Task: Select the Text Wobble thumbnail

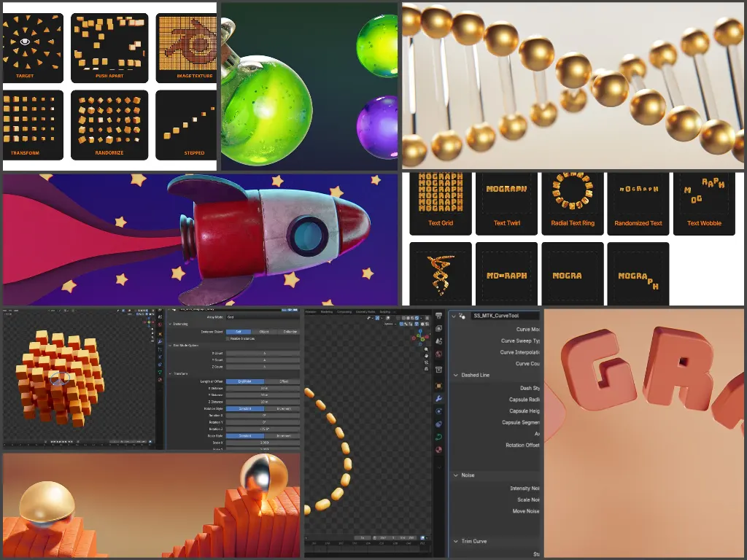Action: point(704,204)
